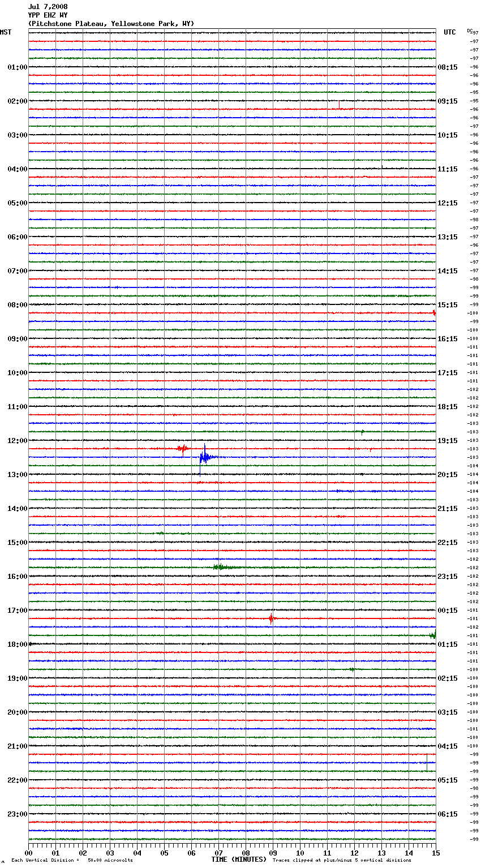Click the '17:00' MST row label
This screenshot has height=868, width=481.
coord(17,611)
